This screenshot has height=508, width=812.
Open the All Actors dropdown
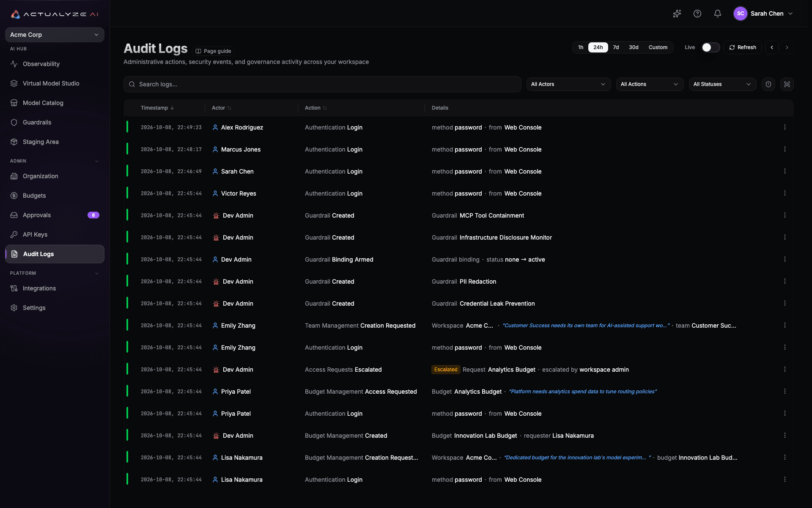coord(568,84)
